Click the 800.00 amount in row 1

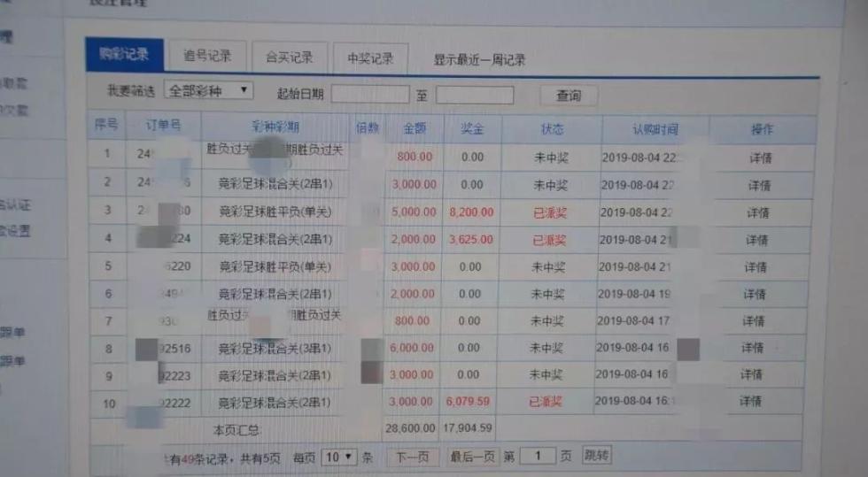click(415, 158)
